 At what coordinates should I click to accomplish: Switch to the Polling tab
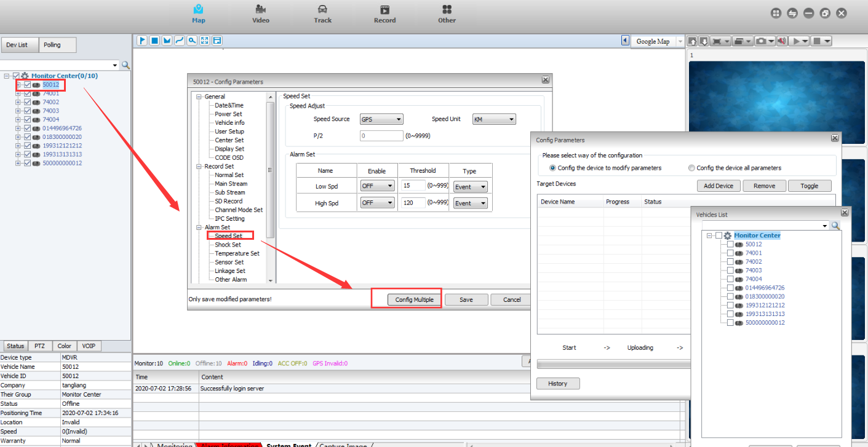tap(58, 45)
